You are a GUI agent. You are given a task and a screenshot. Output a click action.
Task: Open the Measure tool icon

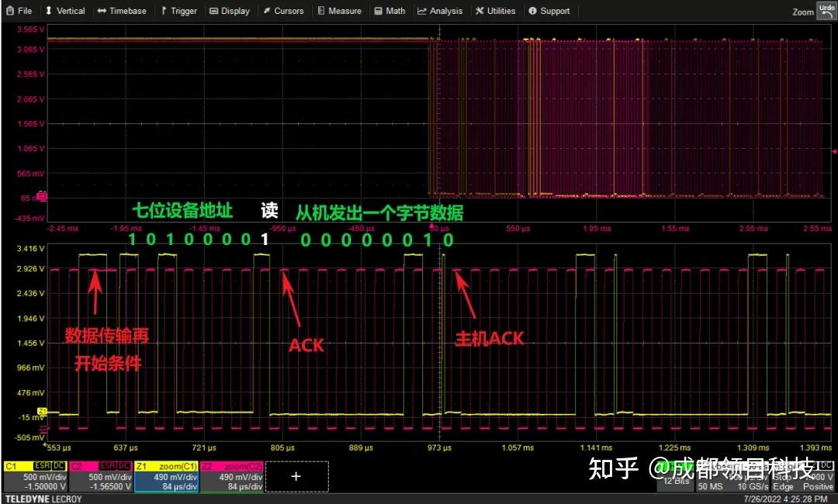(339, 11)
